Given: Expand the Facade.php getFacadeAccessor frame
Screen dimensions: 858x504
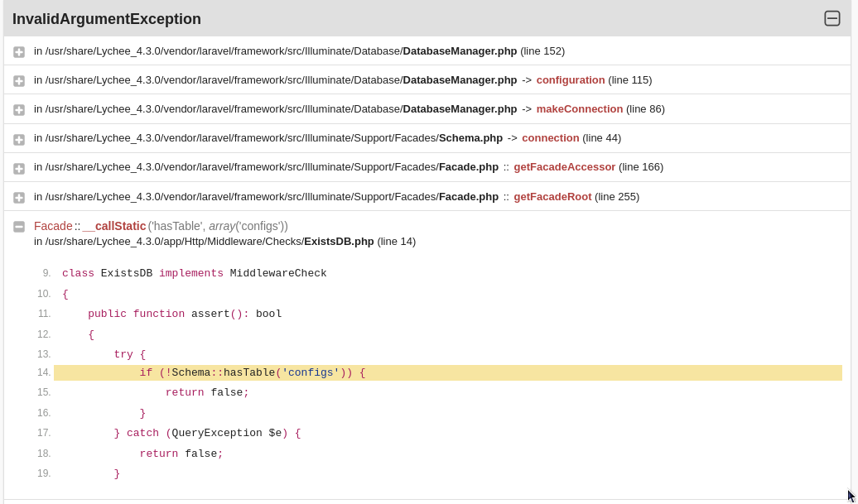Looking at the screenshot, I should (x=18, y=168).
